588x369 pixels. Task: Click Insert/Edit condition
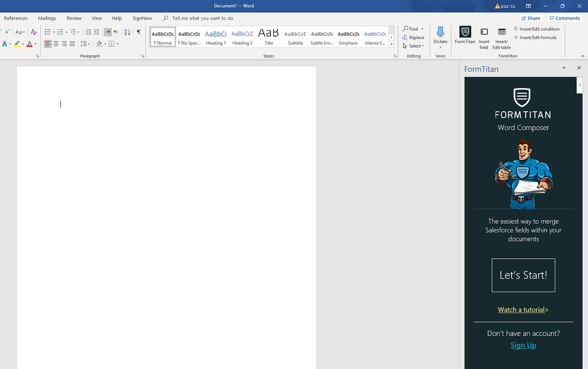(537, 29)
